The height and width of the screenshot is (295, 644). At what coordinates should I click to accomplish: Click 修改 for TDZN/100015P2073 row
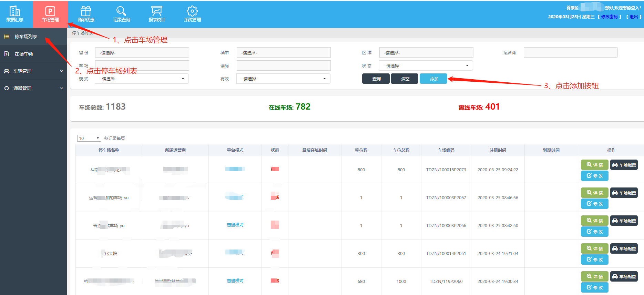coord(595,176)
